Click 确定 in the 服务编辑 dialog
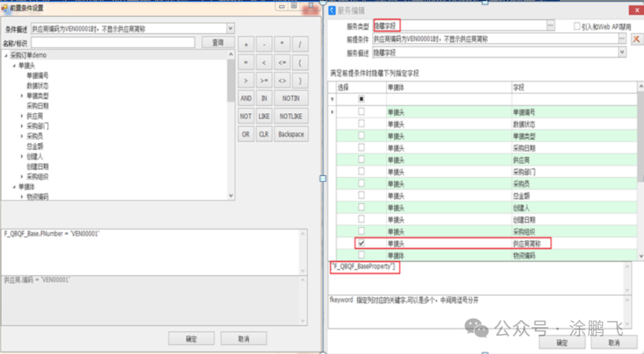The height and width of the screenshot is (354, 644). [x=562, y=343]
